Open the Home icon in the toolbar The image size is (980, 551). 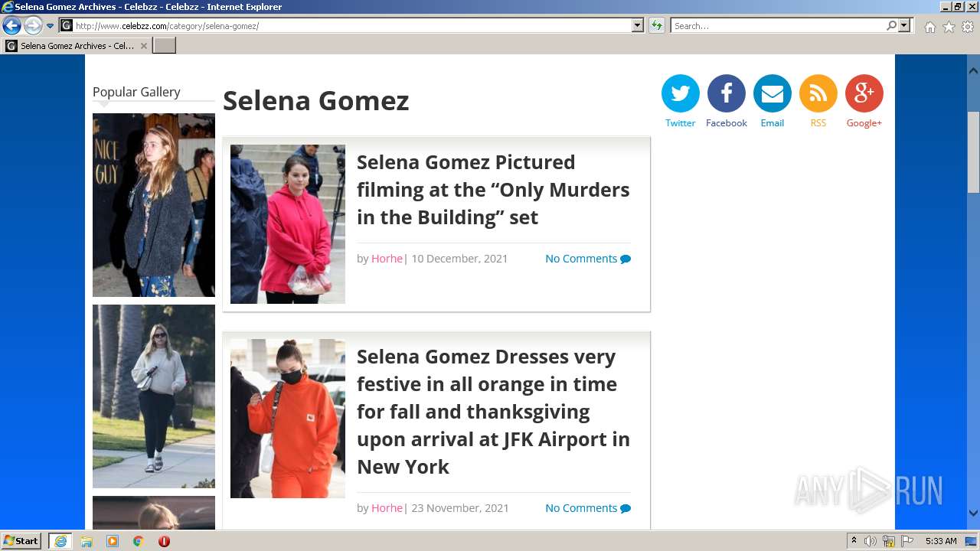[929, 27]
